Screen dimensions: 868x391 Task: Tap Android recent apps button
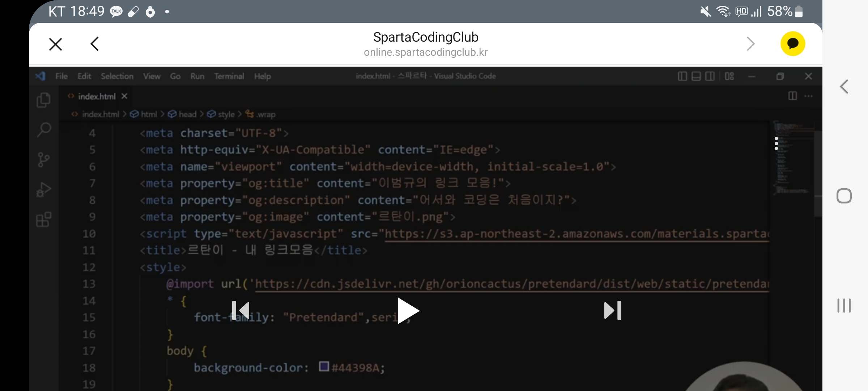tap(844, 306)
